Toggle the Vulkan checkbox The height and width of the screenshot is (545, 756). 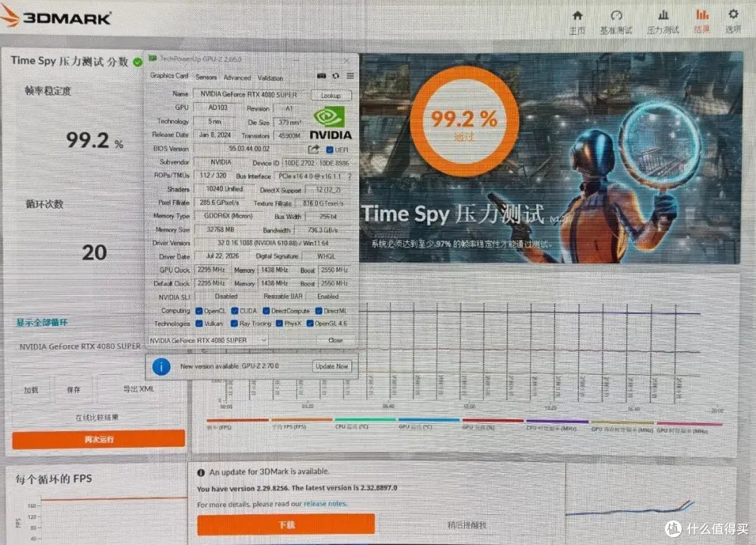[199, 323]
